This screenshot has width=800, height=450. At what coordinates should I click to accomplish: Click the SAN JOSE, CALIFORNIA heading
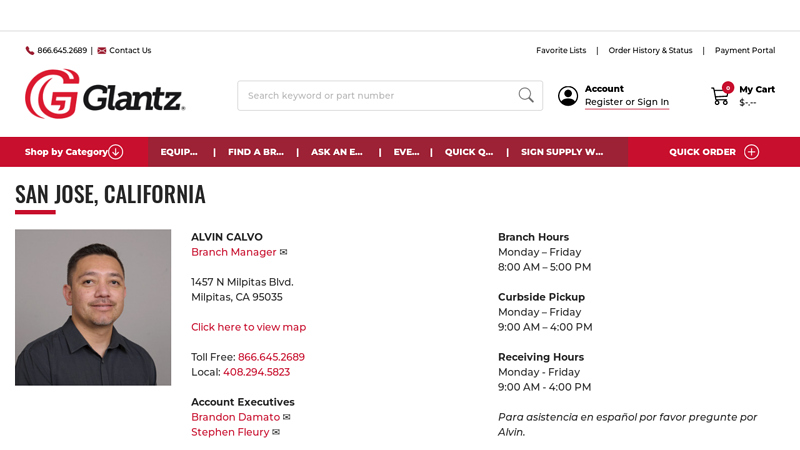pos(110,194)
